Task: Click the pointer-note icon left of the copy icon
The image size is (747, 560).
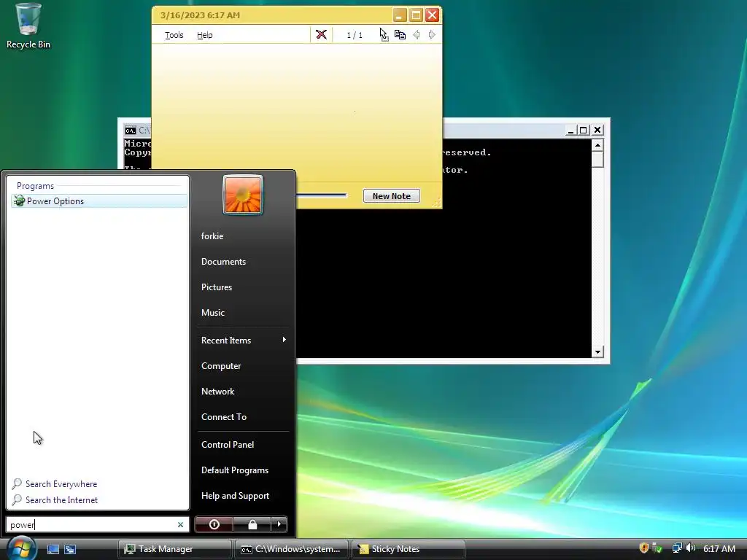Action: [384, 35]
